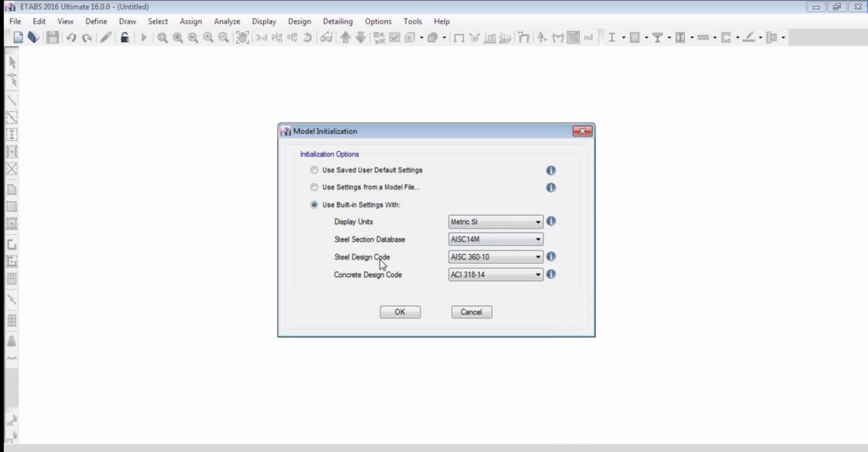Open the Steel Section Database combo box
The image size is (868, 452).
495,240
